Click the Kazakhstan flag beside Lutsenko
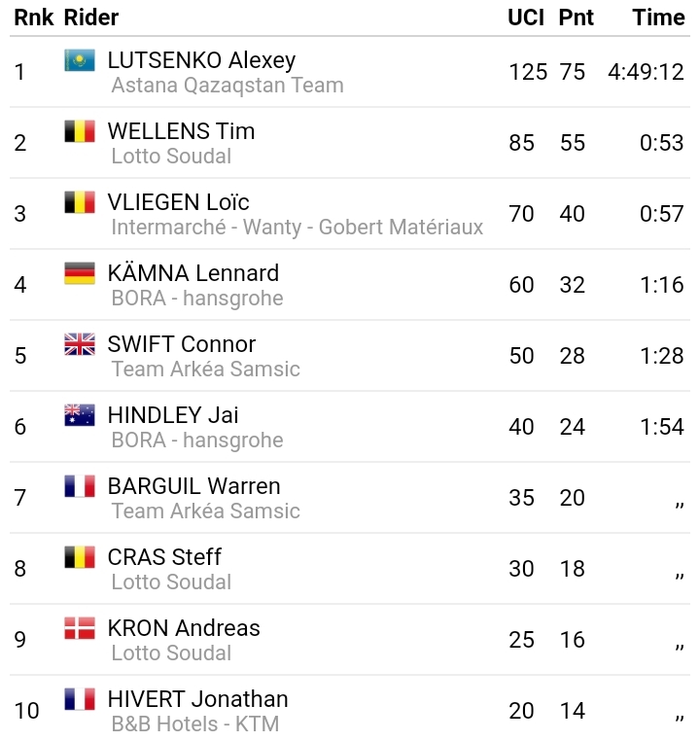Screen dimensions: 700x741 80,60
